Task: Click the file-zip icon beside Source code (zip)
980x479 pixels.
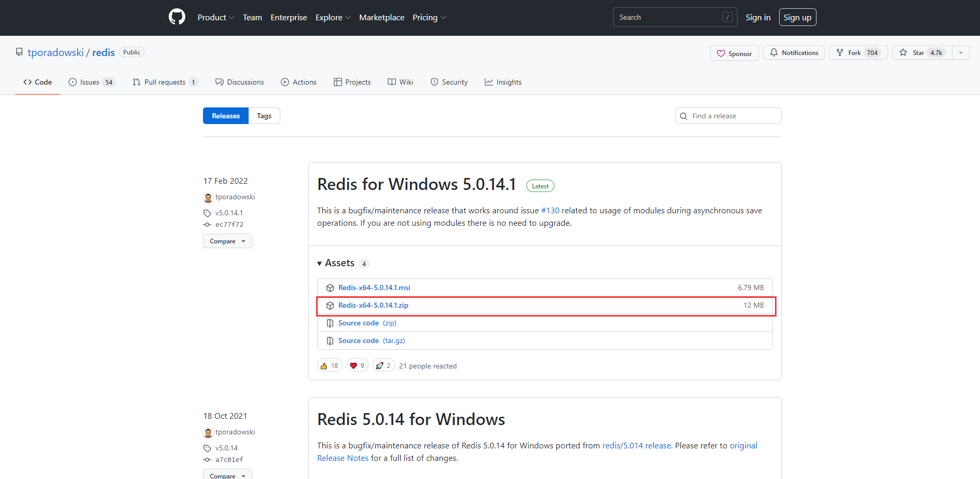Action: click(330, 323)
